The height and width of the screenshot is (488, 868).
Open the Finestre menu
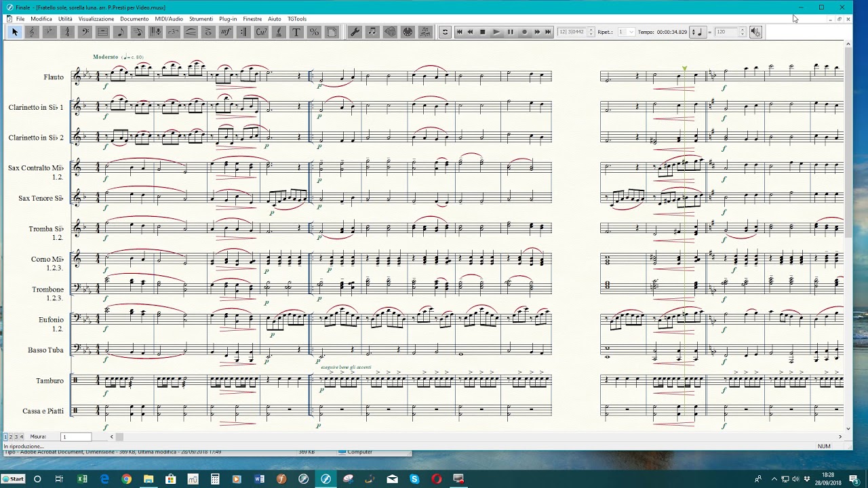[x=252, y=19]
